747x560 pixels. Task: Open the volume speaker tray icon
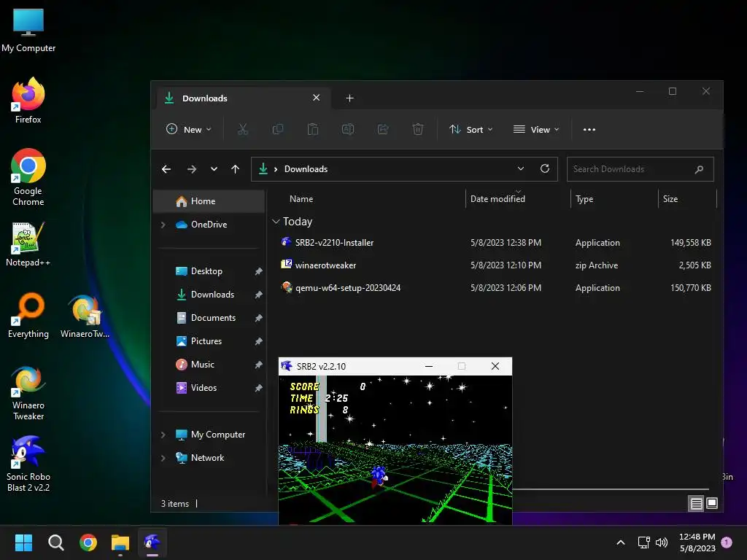[x=661, y=542]
